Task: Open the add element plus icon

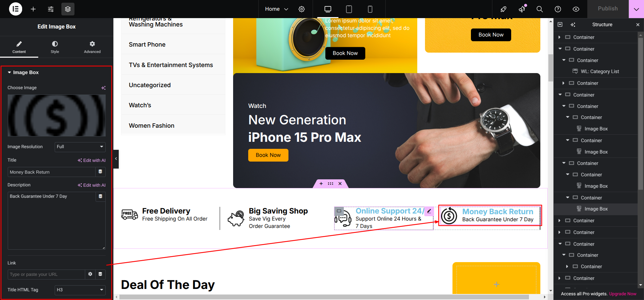Action: [x=33, y=9]
